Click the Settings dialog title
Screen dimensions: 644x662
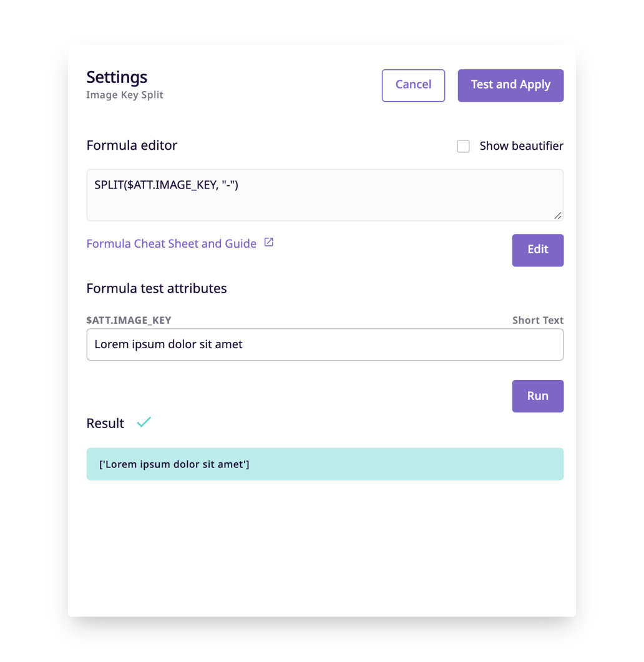(117, 77)
